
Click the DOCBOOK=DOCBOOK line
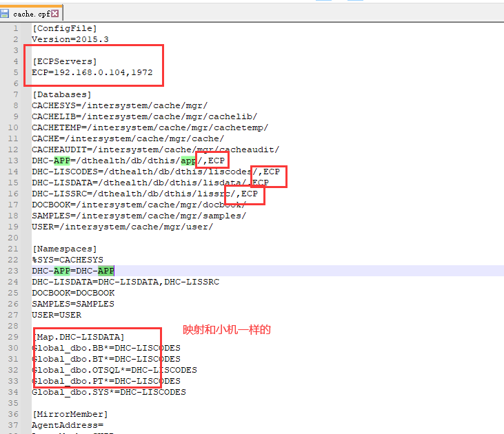73,293
